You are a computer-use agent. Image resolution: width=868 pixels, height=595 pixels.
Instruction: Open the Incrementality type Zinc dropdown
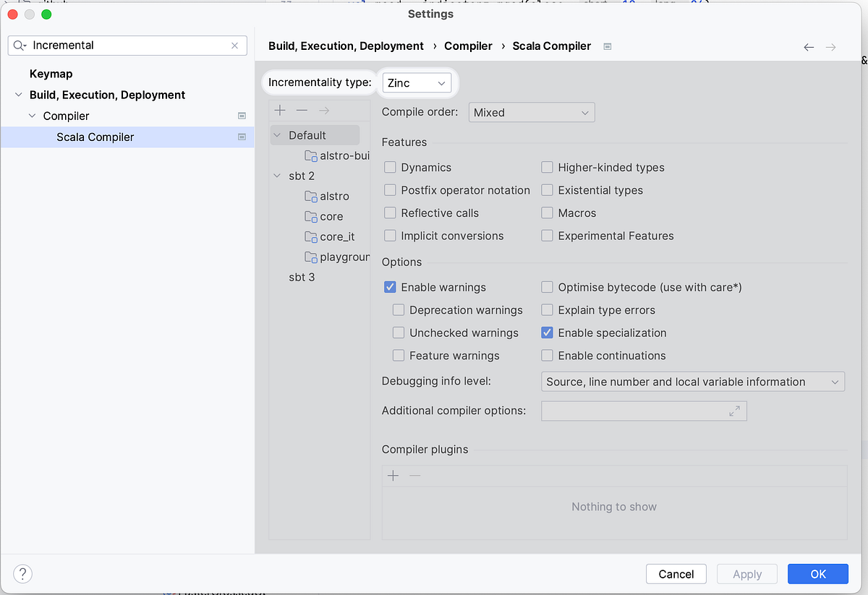point(417,83)
